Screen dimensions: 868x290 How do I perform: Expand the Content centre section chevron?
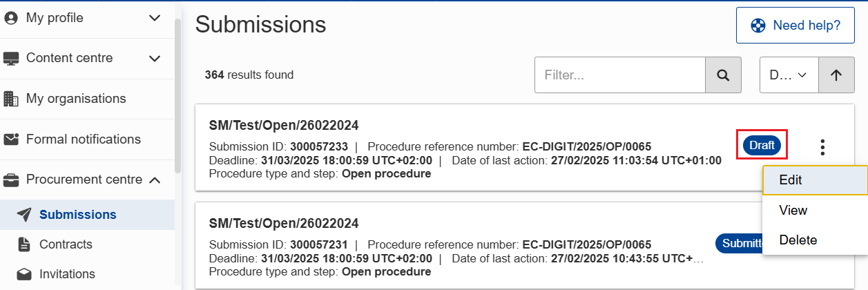[x=155, y=59]
